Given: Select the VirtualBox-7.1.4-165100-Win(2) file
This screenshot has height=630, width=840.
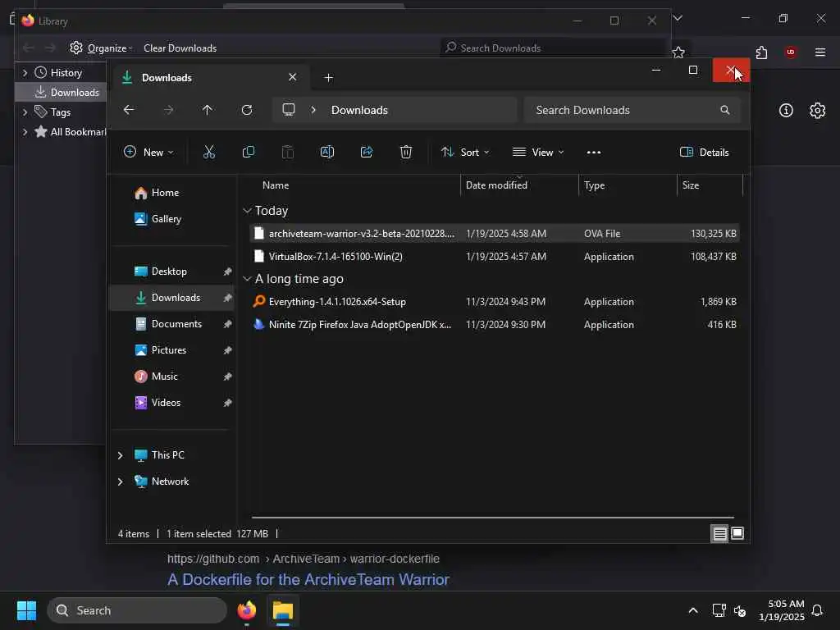Looking at the screenshot, I should 495,257.
